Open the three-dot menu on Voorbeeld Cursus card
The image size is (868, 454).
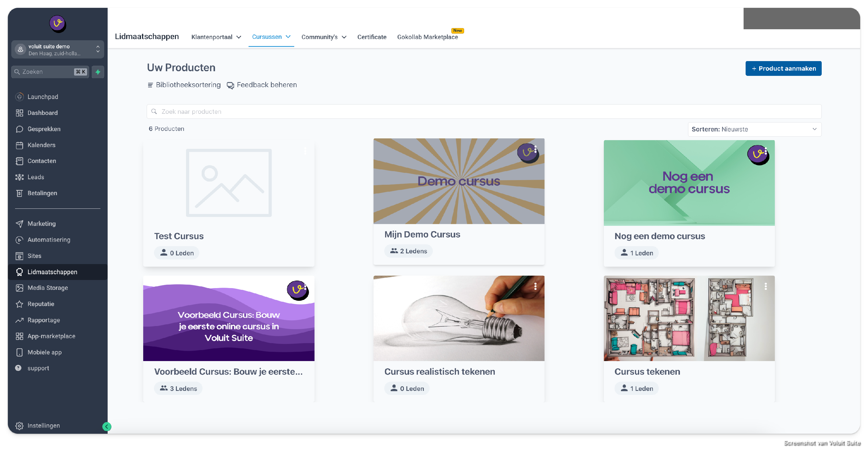305,286
